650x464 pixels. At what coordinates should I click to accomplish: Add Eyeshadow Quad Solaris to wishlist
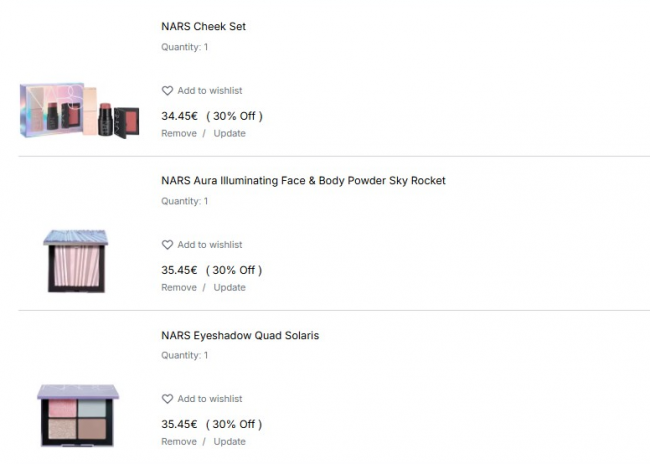[x=209, y=399]
